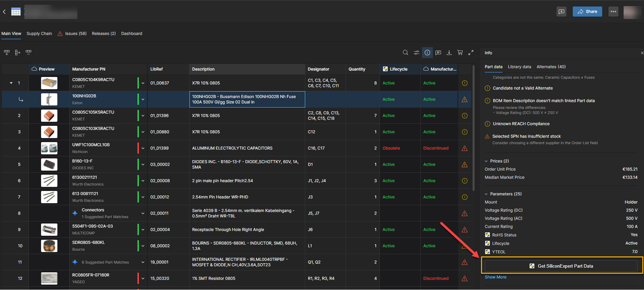Click the table vertical scrollbar
The height and width of the screenshot is (290, 644).
(x=474, y=128)
